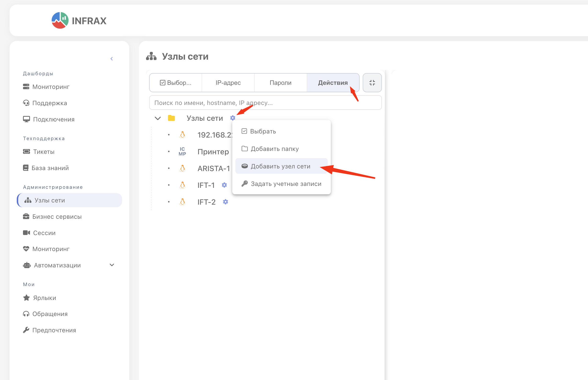Switch to the Пароли tab
Image resolution: width=588 pixels, height=380 pixels.
(280, 83)
